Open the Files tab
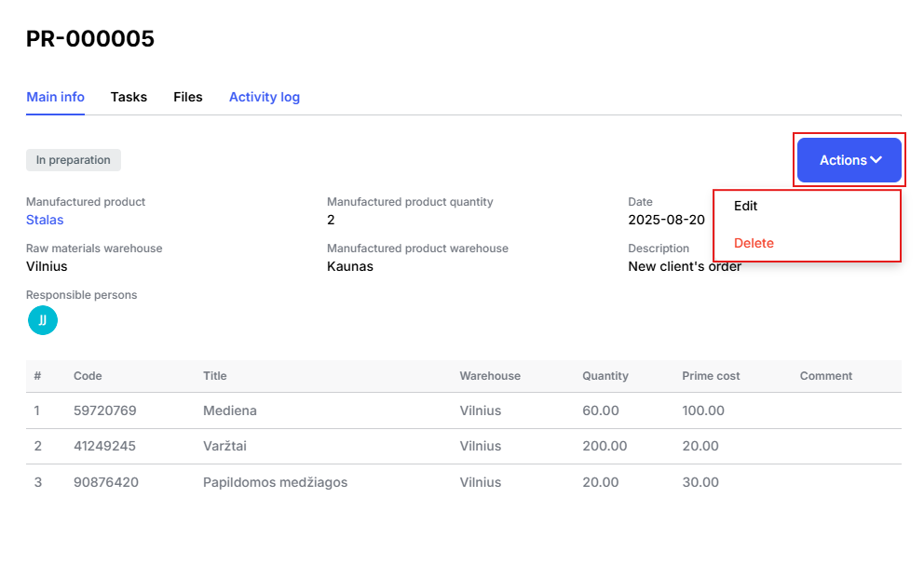 [188, 97]
